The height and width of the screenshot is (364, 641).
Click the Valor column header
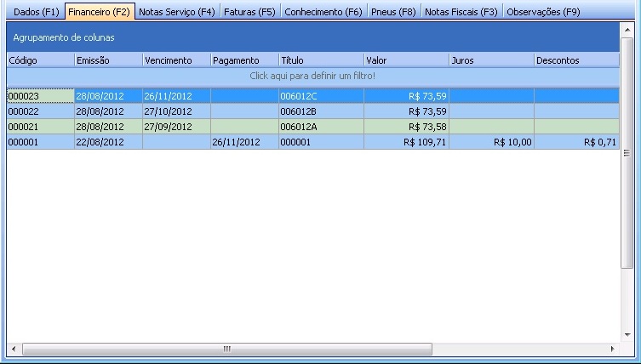click(406, 60)
